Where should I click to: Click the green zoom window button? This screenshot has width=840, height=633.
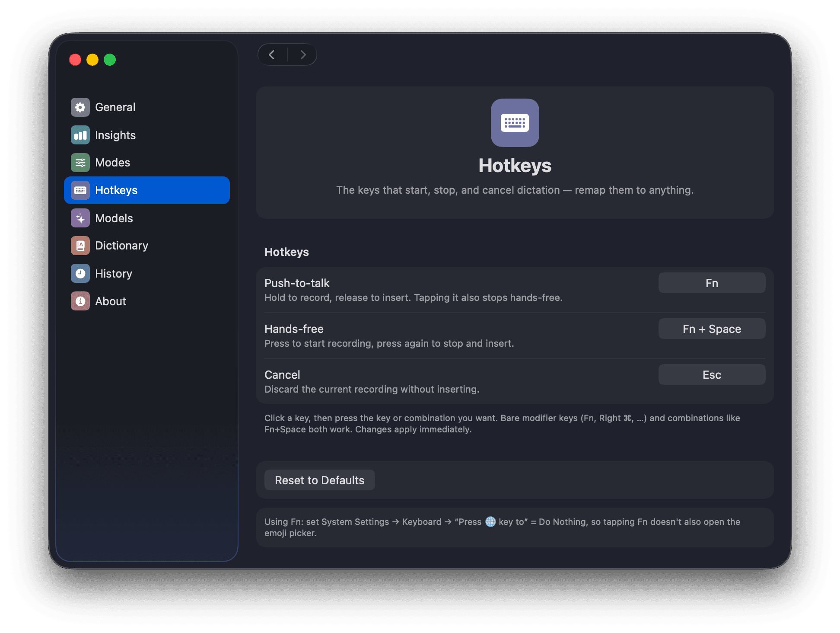110,60
